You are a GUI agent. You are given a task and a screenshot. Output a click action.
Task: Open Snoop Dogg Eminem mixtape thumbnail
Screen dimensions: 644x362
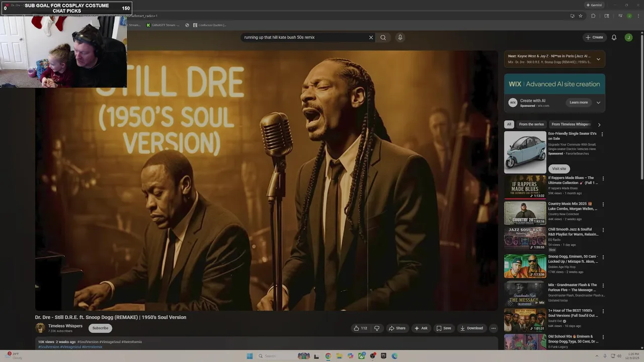point(525,266)
